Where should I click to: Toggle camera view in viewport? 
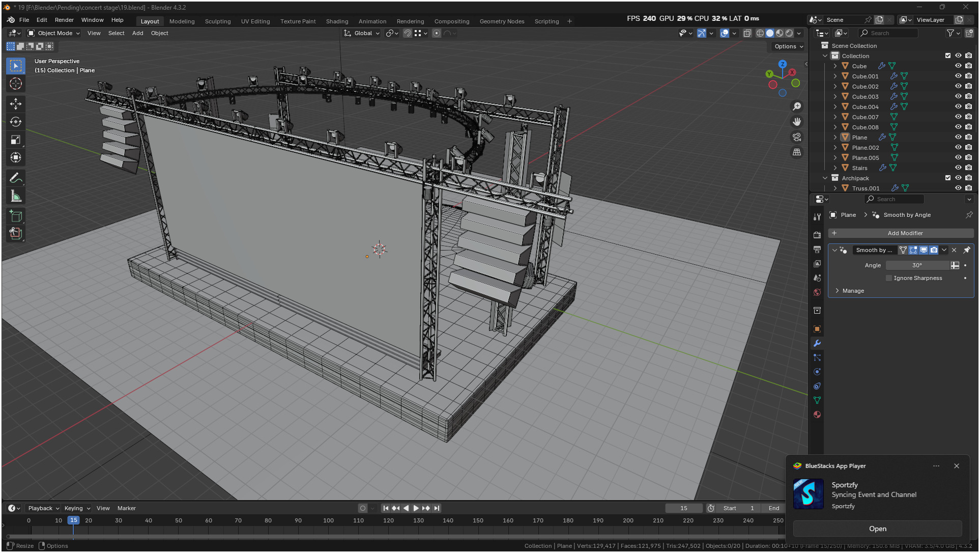pos(797,137)
